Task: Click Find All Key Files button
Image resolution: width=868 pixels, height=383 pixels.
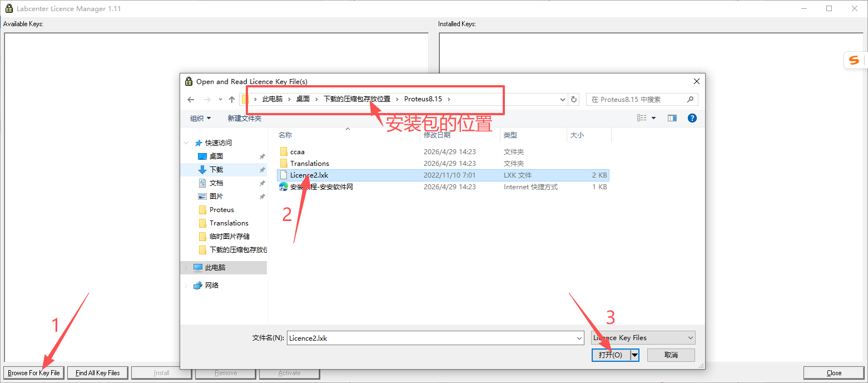Action: coord(98,372)
